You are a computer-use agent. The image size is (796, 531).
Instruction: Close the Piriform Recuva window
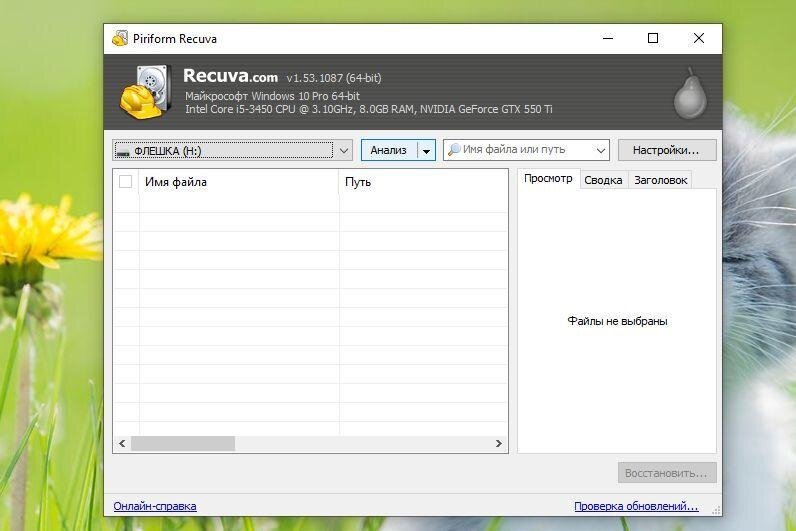(699, 38)
